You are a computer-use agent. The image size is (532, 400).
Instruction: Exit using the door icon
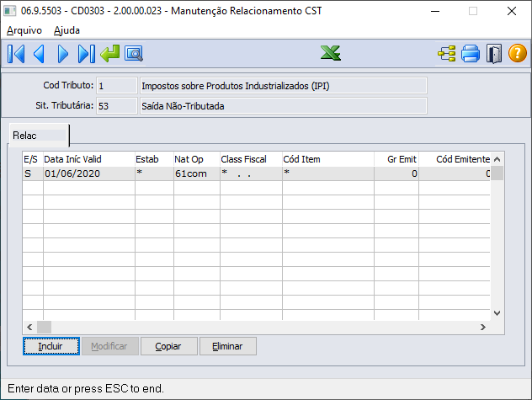(494, 54)
